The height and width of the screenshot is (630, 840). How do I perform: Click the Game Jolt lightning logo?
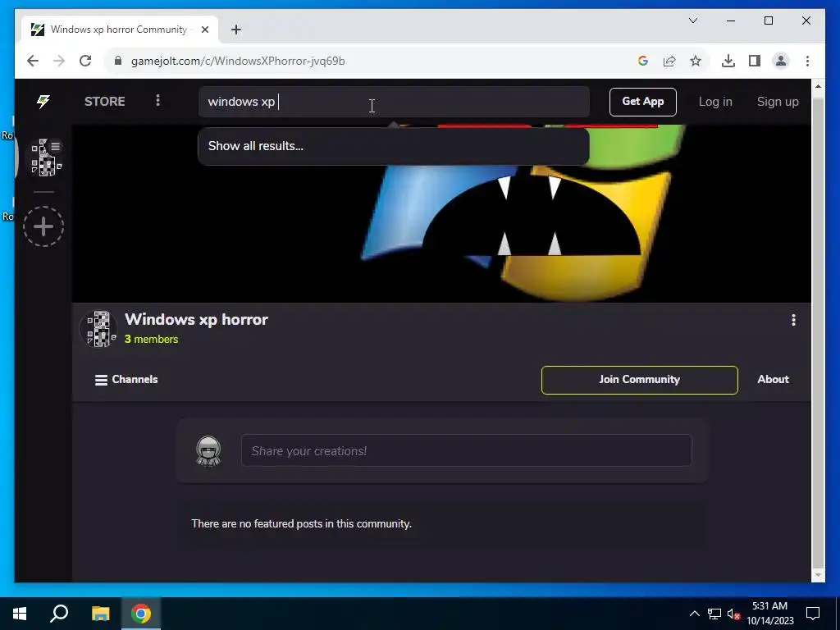coord(43,101)
